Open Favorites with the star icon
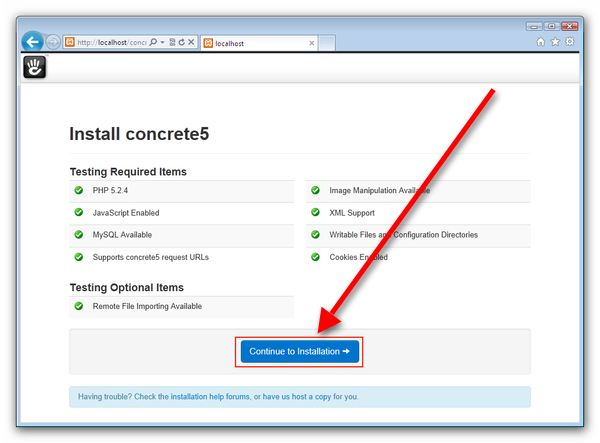600x443 pixels. tap(555, 42)
